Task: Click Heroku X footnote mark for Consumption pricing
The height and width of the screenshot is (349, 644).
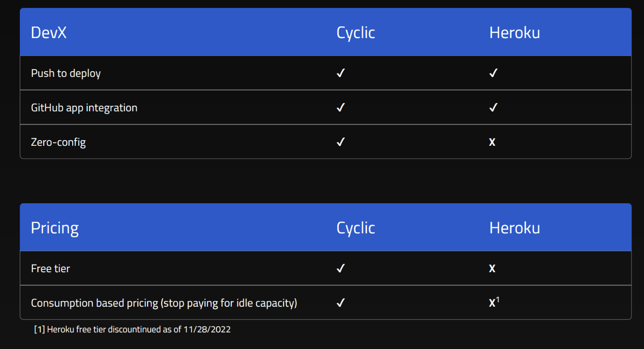Action: [494, 302]
